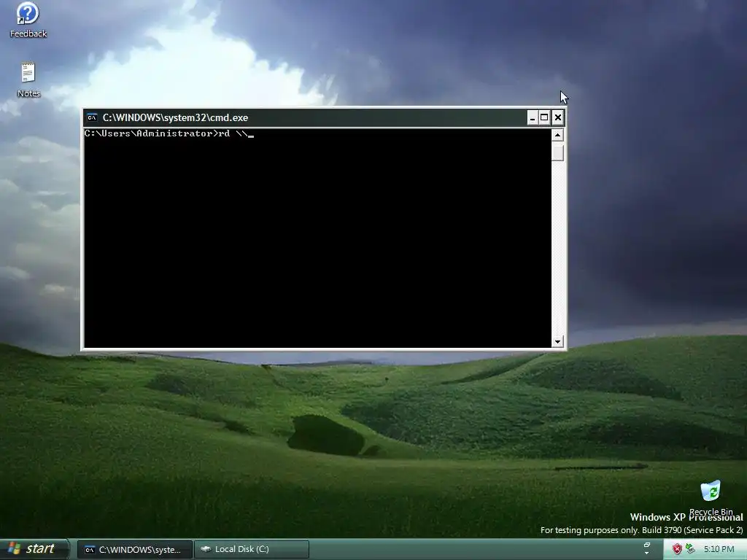Click the console scrollbar up arrow
This screenshot has height=560, width=747.
[x=557, y=135]
